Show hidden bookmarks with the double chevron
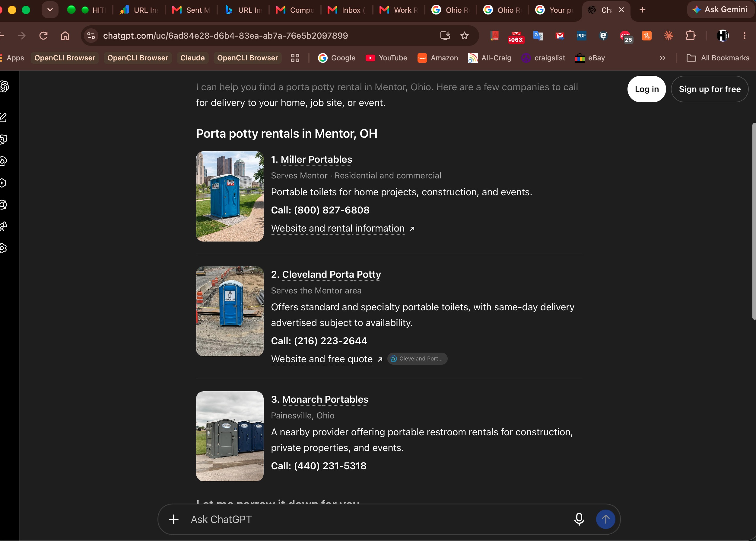Image resolution: width=756 pixels, height=541 pixels. pyautogui.click(x=662, y=58)
